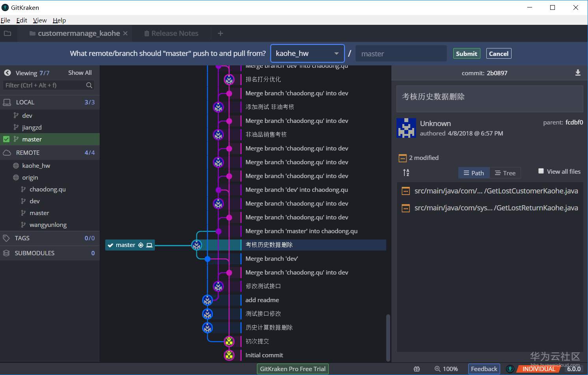
Task: Collapse the REMOTE section
Action: click(x=50, y=152)
